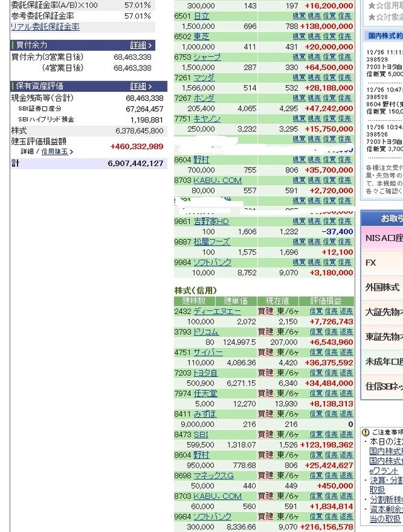Click 信売 in the サイバー row
The width and height of the screenshot is (403, 532).
[331, 353]
